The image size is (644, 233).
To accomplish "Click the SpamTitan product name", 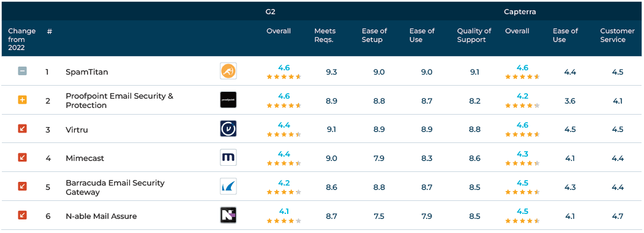I will point(85,72).
